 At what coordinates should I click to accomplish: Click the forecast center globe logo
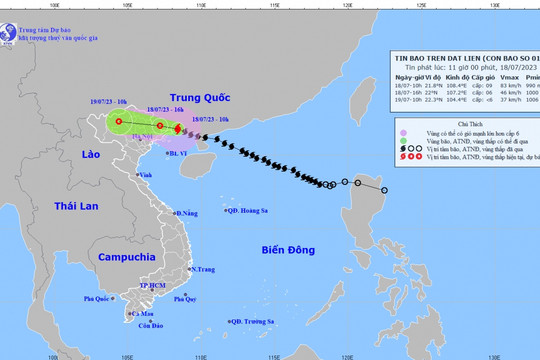pyautogui.click(x=8, y=34)
